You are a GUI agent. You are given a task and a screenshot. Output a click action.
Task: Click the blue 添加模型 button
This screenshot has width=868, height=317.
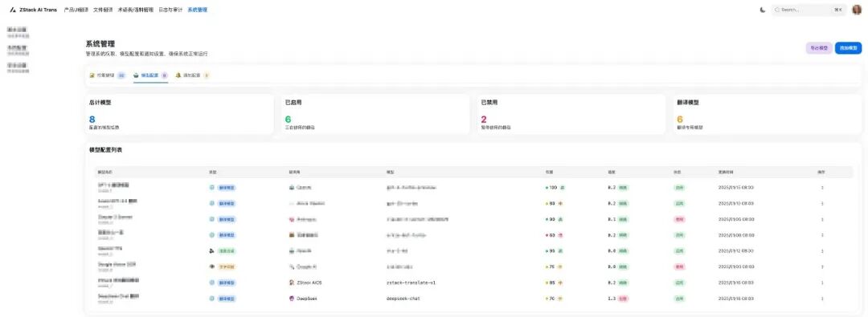tap(848, 48)
